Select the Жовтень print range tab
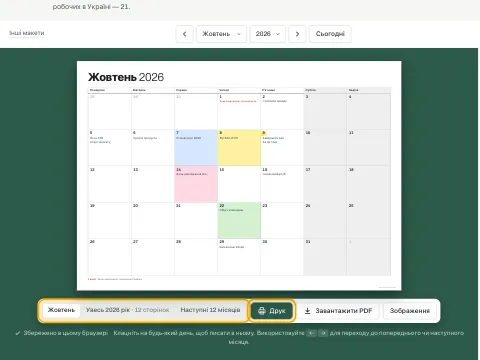The height and width of the screenshot is (360, 480). (61, 310)
